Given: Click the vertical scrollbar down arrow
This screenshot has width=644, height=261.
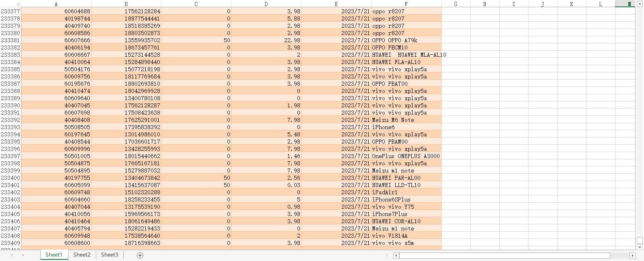Looking at the screenshot, I should click(640, 247).
